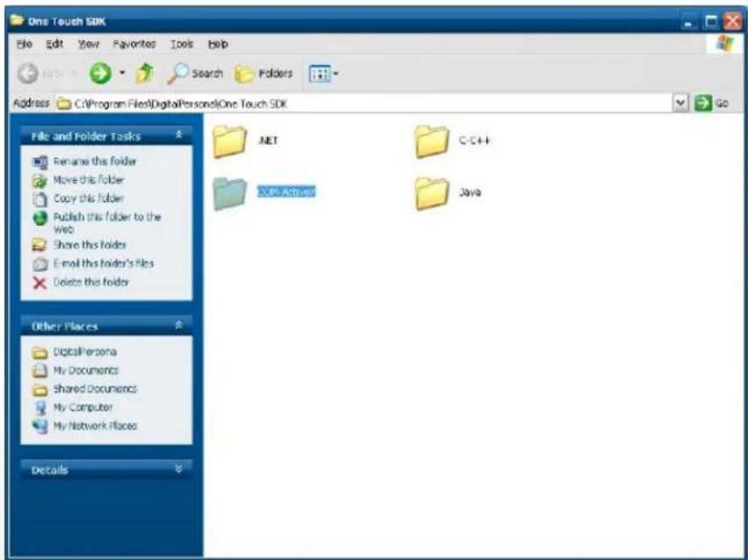Open My Documents in Other Places

click(x=86, y=370)
